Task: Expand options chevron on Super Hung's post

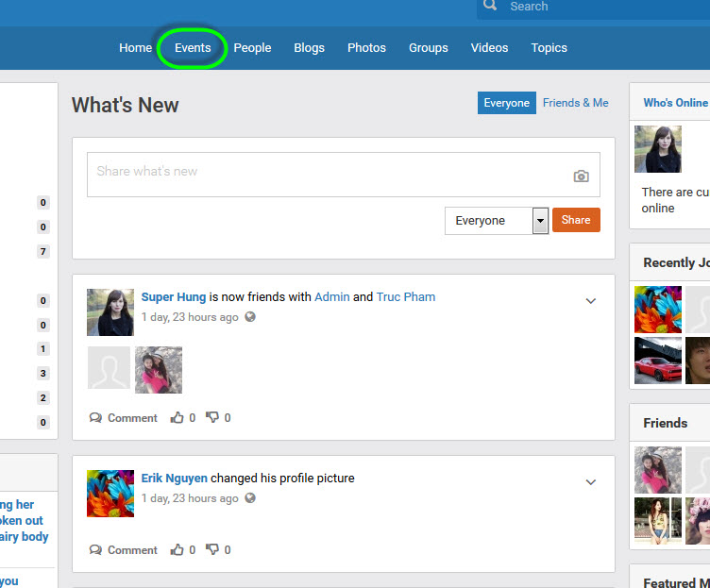Action: (x=591, y=301)
